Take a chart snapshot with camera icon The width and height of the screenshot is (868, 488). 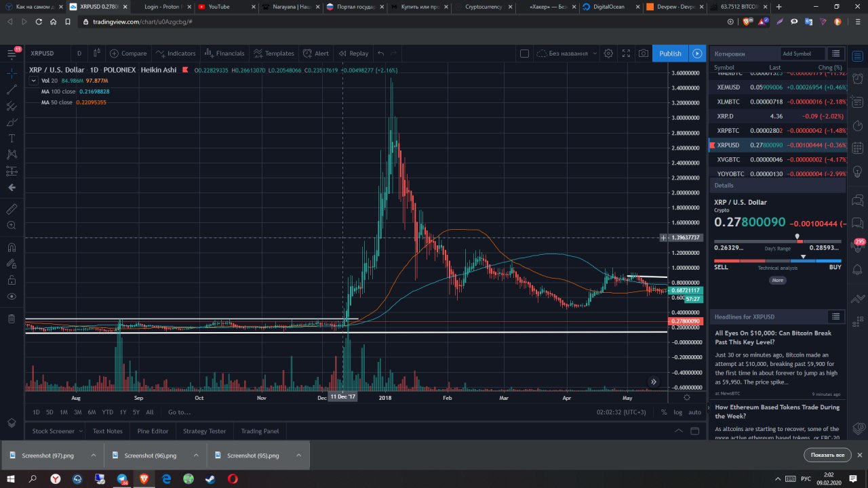643,54
